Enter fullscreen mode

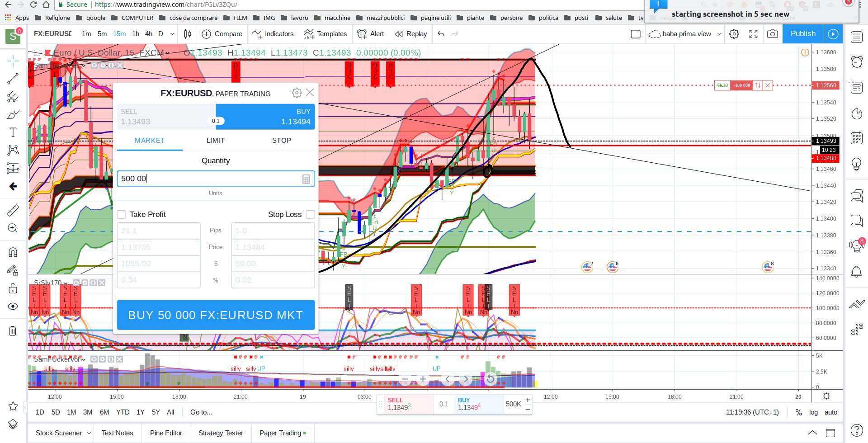754,34
